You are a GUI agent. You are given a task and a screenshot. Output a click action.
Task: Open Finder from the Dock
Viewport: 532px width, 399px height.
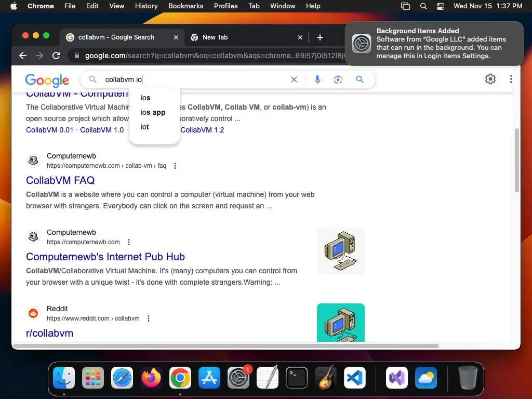point(64,378)
